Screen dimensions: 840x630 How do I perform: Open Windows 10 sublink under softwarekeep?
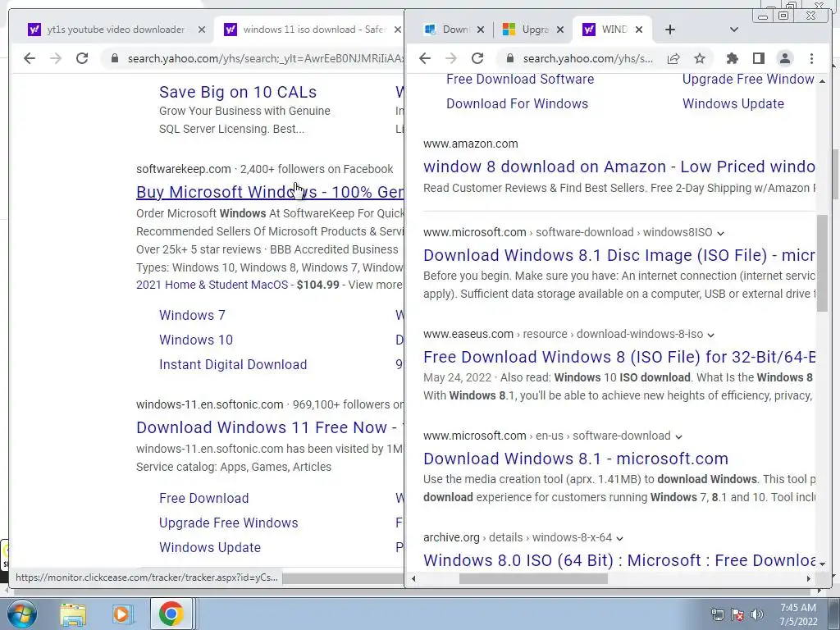pos(196,340)
